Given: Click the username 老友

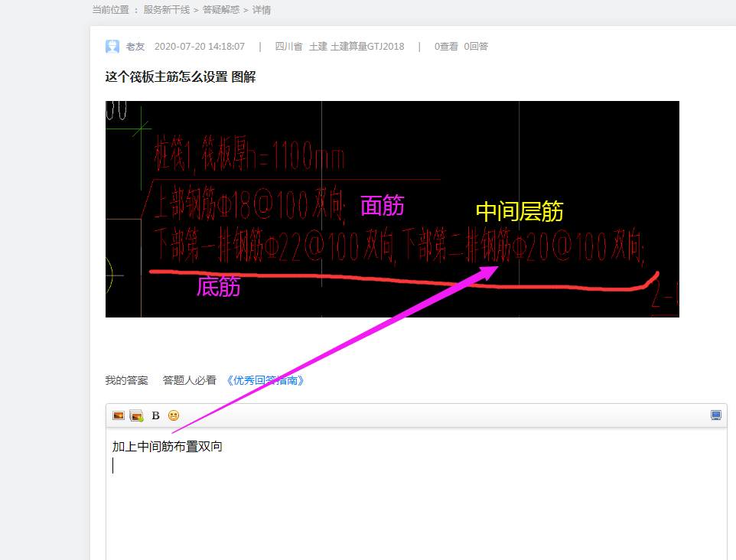Looking at the screenshot, I should point(135,47).
